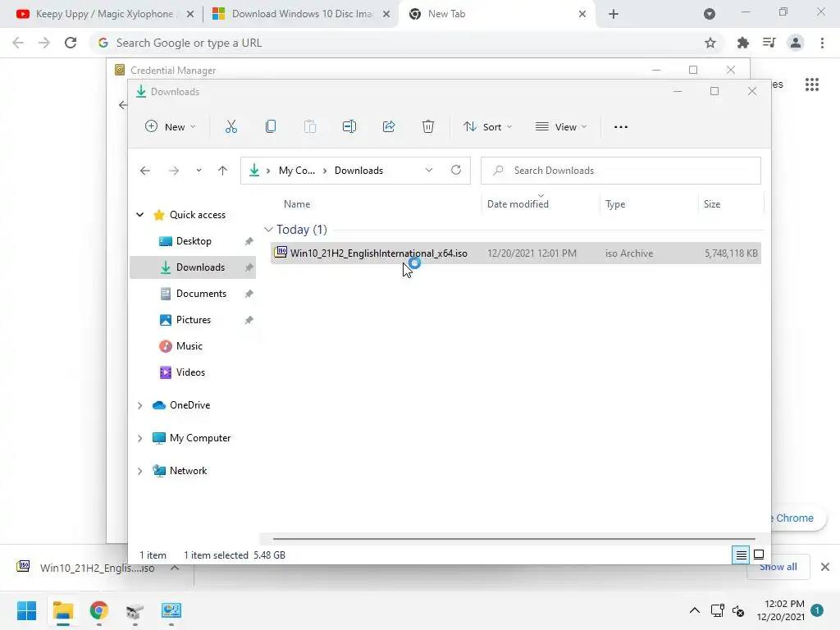This screenshot has width=840, height=630.
Task: Click the Paste clipboard icon in toolbar
Action: 309,127
